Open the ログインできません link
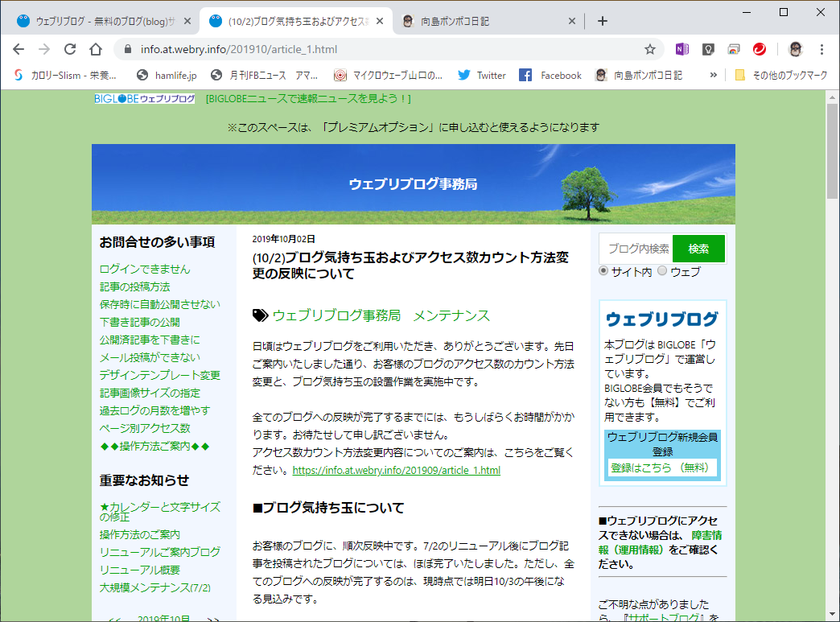Image resolution: width=840 pixels, height=622 pixels. coord(145,269)
